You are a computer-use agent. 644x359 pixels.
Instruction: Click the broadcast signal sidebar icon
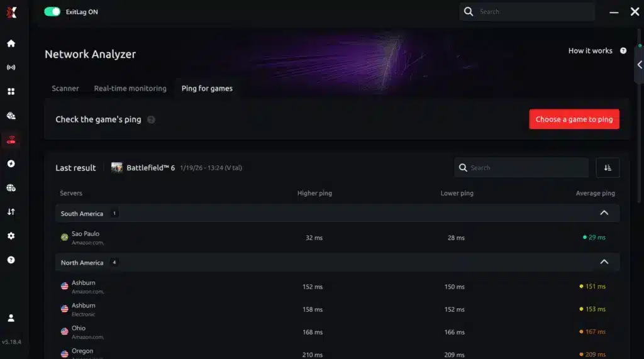11,67
